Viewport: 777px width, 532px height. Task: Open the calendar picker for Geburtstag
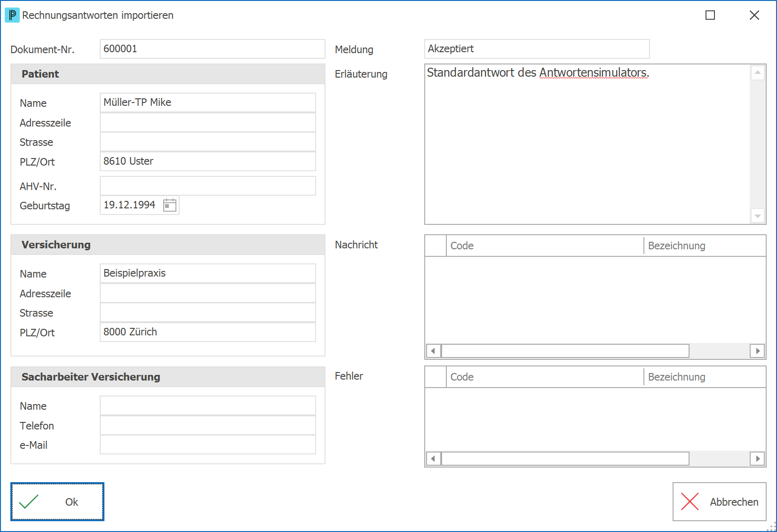point(170,205)
